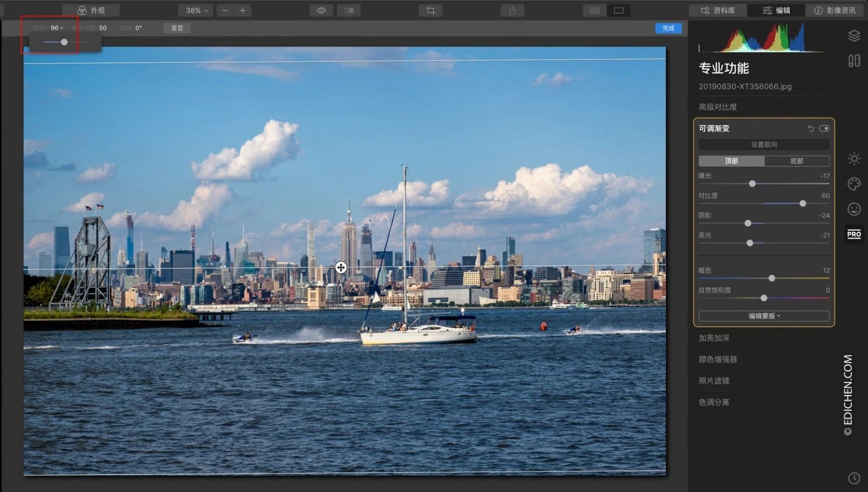
Task: Click the horizontal shift value 50
Action: 103,28
